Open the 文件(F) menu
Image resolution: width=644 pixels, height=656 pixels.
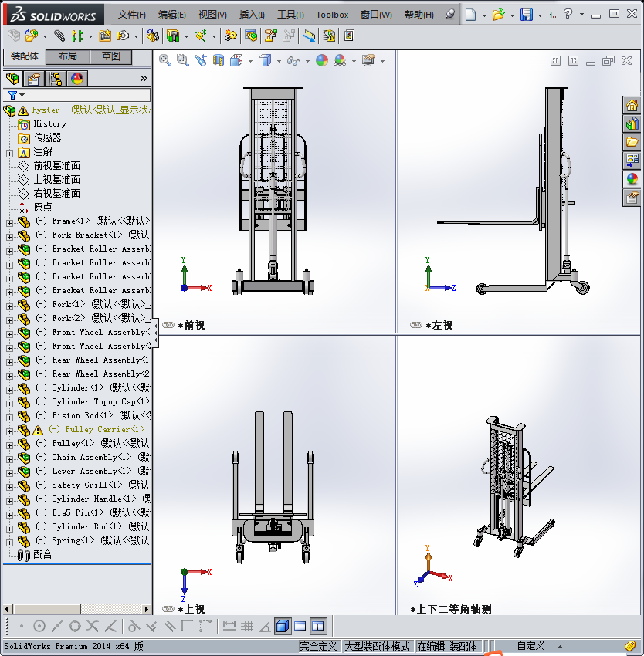[x=131, y=15]
